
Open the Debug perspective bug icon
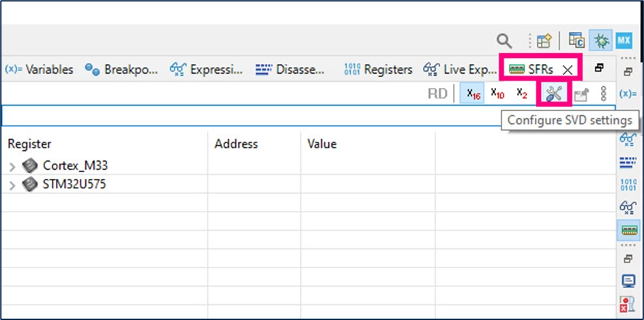(x=601, y=40)
